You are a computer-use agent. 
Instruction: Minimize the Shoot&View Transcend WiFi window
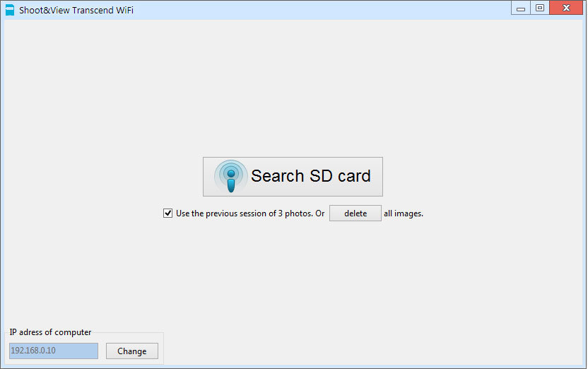click(x=521, y=8)
